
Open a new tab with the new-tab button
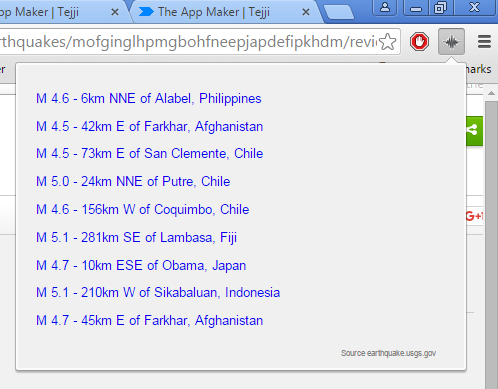coord(339,12)
